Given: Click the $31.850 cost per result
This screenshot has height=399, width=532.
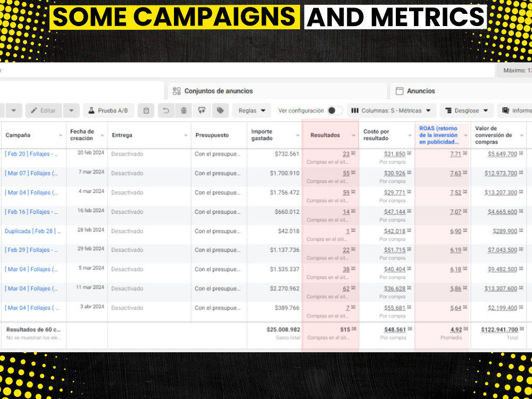Looking at the screenshot, I should tap(395, 154).
